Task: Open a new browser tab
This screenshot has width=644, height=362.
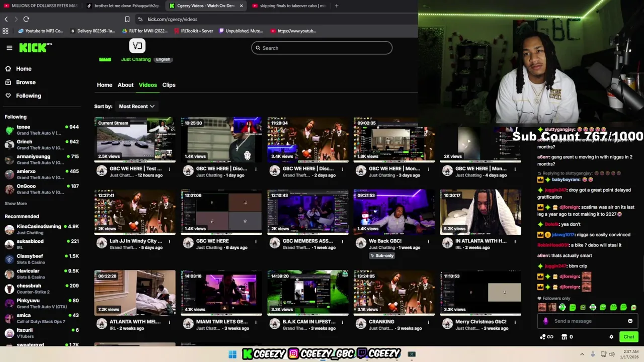Action: pos(337,6)
